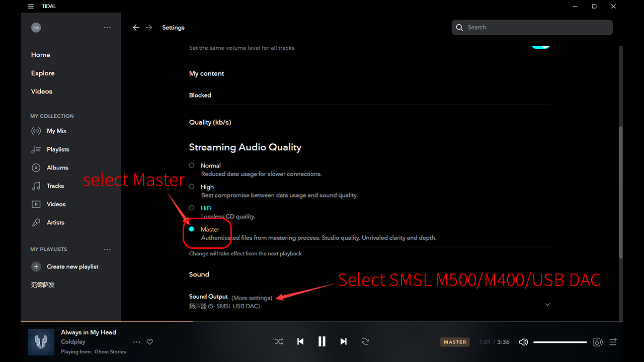
Task: Open the TIDAL hamburger menu
Action: (x=31, y=7)
